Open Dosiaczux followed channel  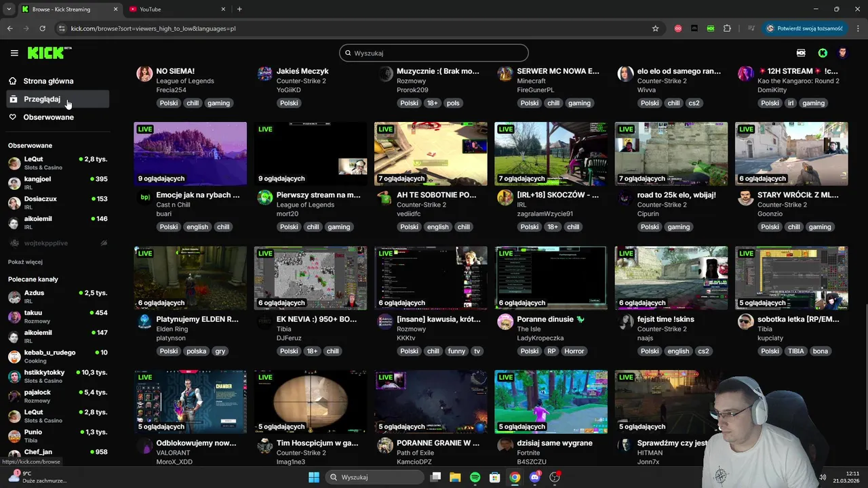[58, 203]
